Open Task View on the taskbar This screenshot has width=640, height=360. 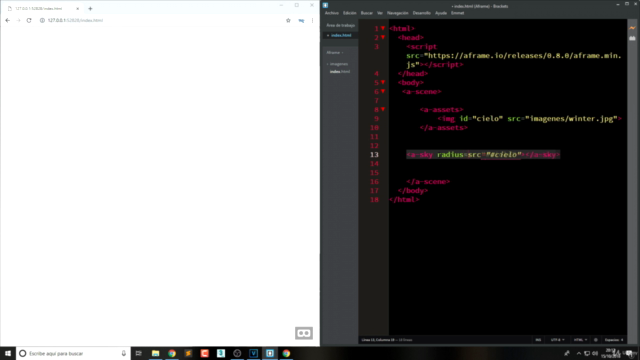pyautogui.click(x=139, y=353)
